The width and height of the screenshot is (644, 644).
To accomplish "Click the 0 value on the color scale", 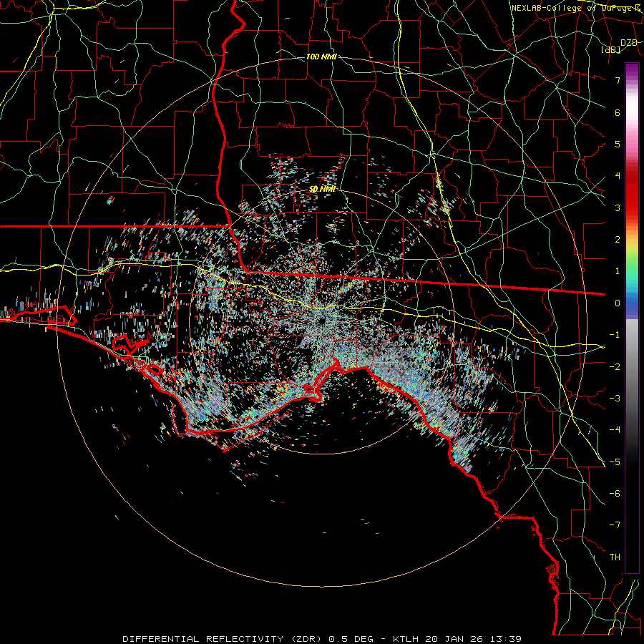I will 618,303.
